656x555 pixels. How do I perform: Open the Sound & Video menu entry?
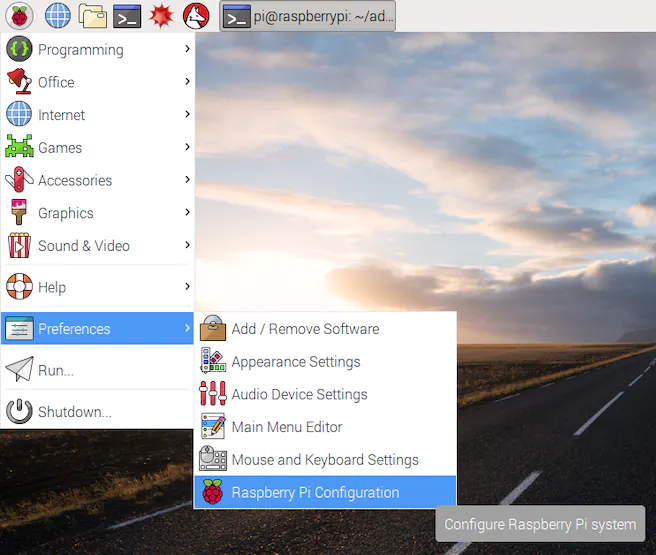pyautogui.click(x=97, y=245)
